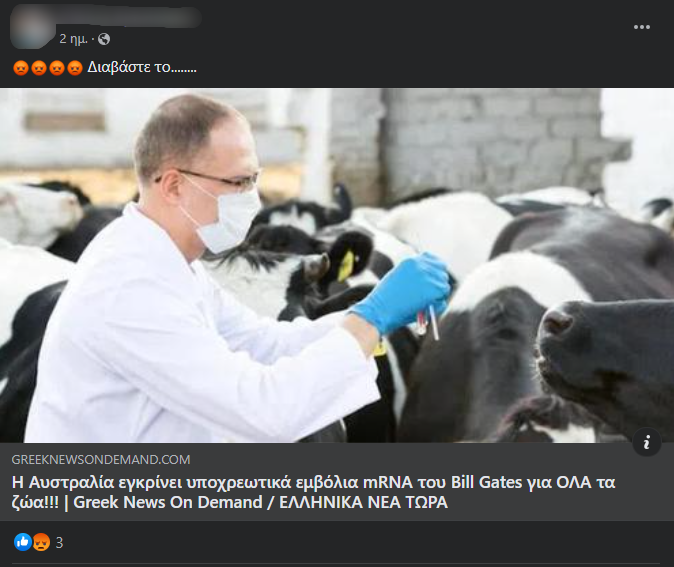Viewport: 674px width, 567px height.
Task: Click the 'Διαβάστε το' caption text
Action: tap(142, 67)
